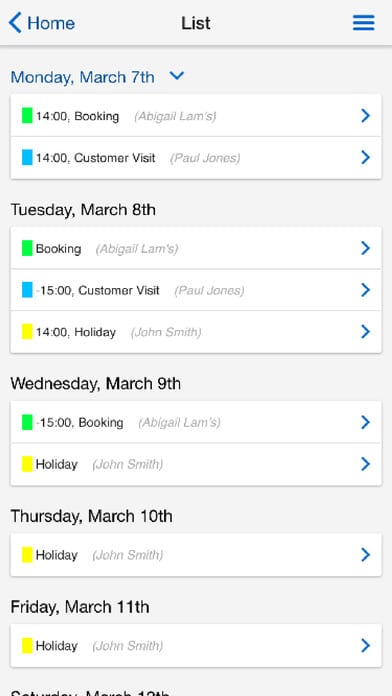Screen dimensions: 392x696
Task: Expand the Monday, March 7th date dropdown
Action: coord(177,76)
